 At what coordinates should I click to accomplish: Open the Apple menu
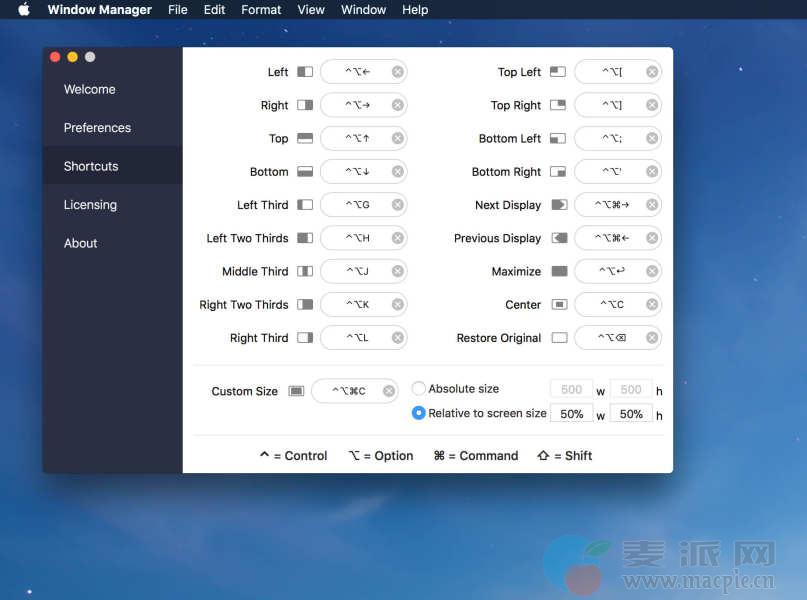click(24, 10)
